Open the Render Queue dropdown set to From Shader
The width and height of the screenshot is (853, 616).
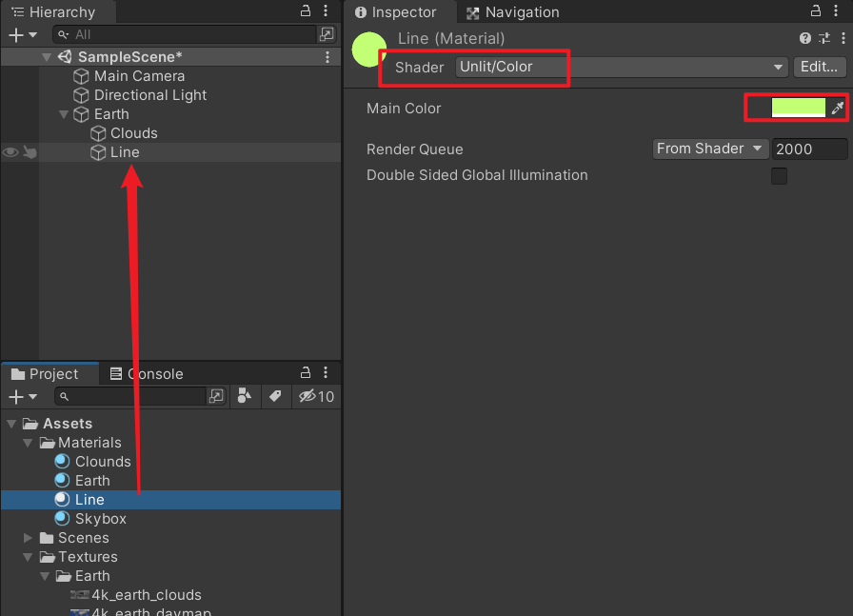point(709,149)
